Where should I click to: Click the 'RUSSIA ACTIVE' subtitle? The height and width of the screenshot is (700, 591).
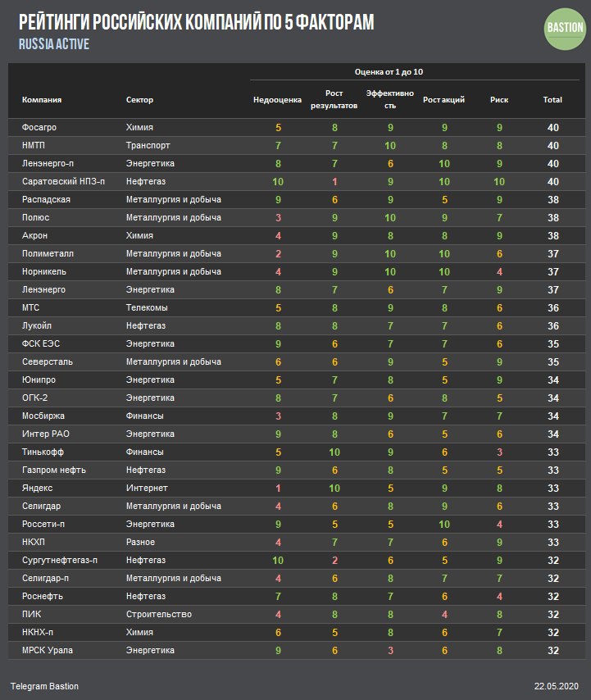pos(54,44)
